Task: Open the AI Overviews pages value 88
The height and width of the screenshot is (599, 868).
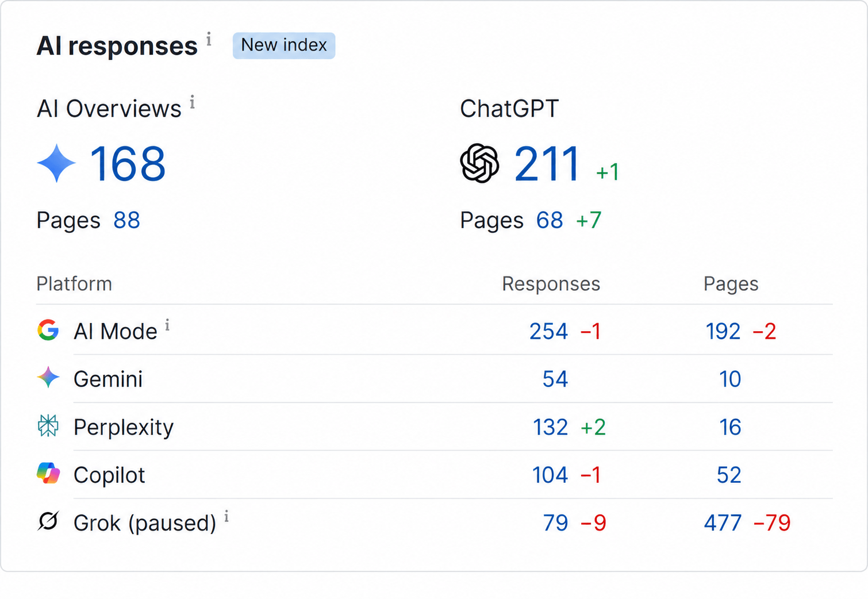Action: tap(127, 220)
